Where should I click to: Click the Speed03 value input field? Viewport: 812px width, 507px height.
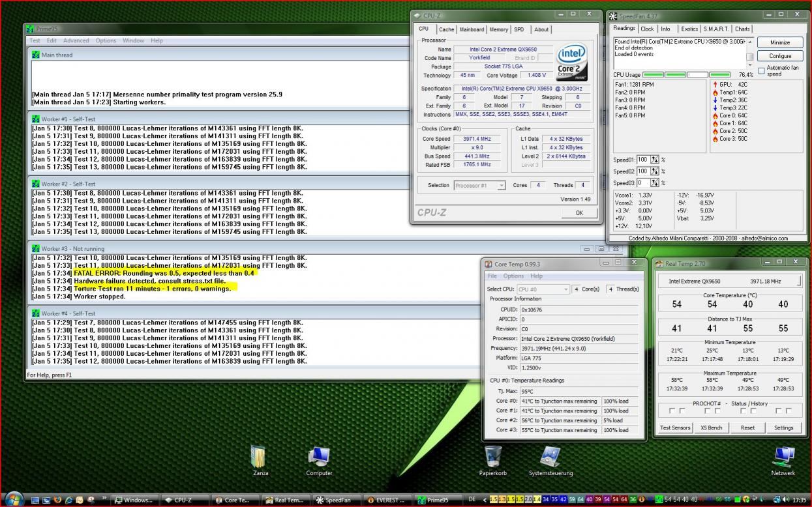click(643, 183)
